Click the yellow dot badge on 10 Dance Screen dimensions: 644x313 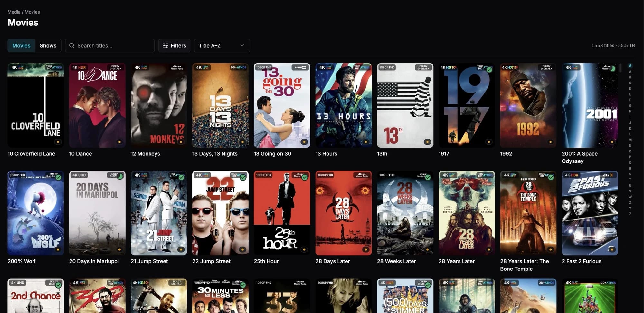tap(119, 142)
